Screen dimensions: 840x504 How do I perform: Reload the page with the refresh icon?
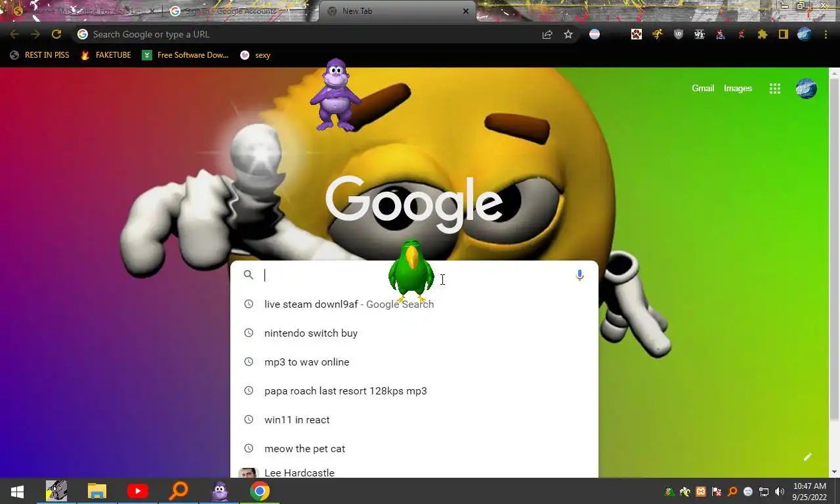[56, 34]
